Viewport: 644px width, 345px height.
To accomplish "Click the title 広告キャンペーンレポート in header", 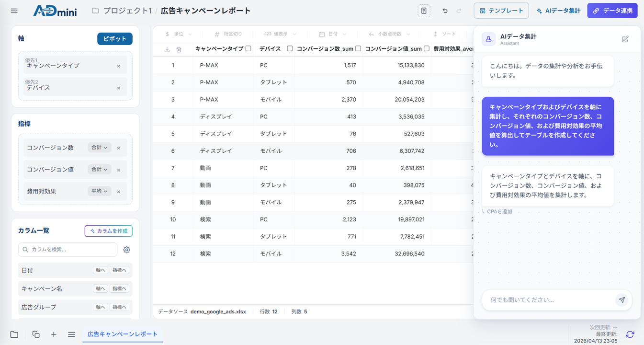I will coord(206,11).
